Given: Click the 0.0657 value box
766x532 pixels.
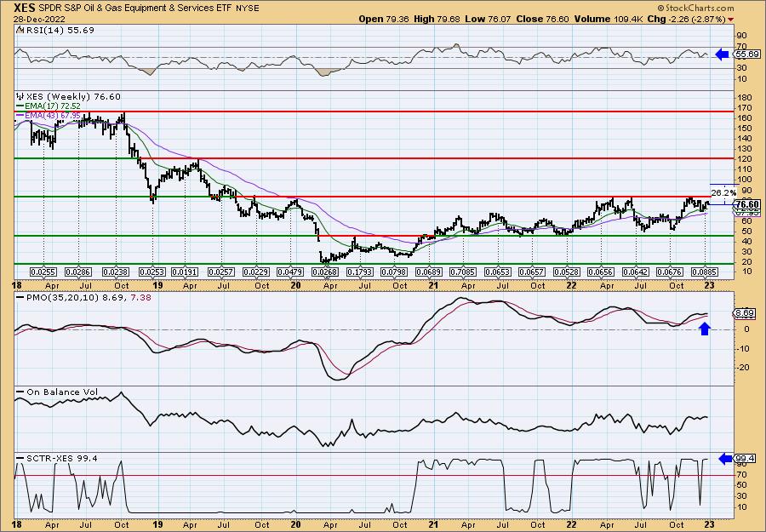Looking at the screenshot, I should click(531, 272).
